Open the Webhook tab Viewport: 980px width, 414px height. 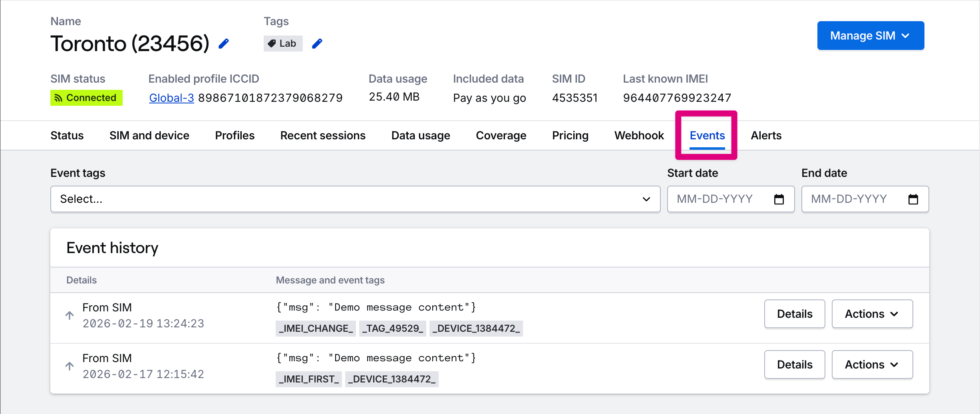[x=639, y=136]
